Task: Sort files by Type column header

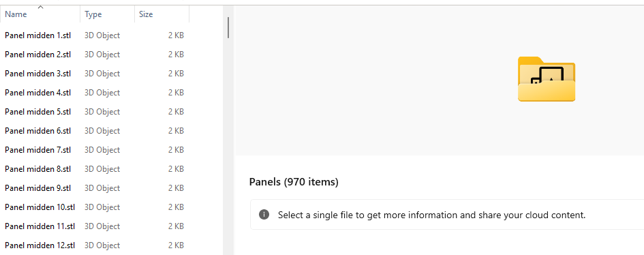Action: tap(108, 14)
